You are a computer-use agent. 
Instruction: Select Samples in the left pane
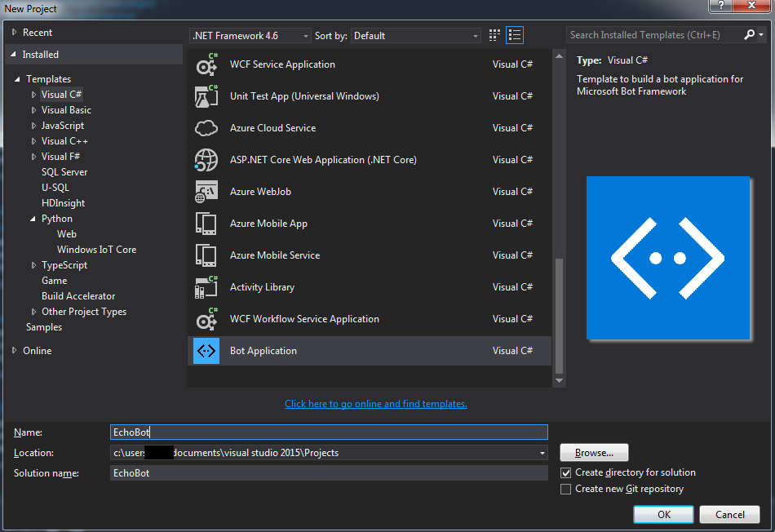tap(44, 327)
